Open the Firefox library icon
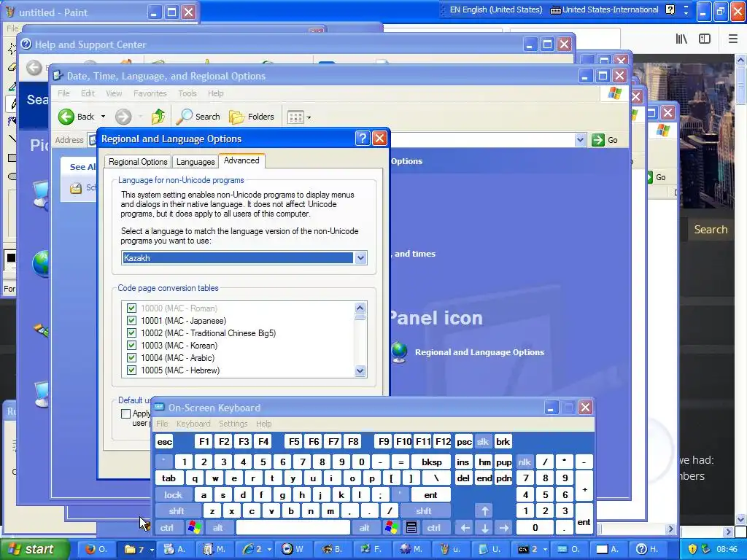This screenshot has height=560, width=747. [681, 39]
